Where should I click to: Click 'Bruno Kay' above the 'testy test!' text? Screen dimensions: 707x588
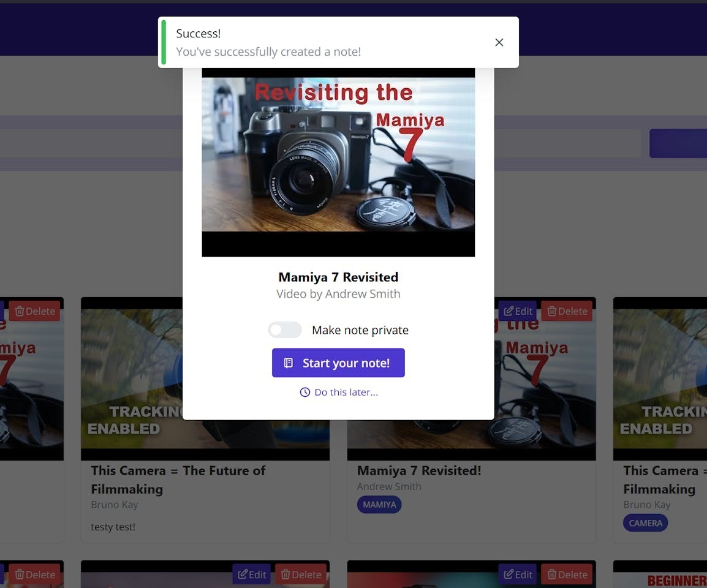click(115, 505)
